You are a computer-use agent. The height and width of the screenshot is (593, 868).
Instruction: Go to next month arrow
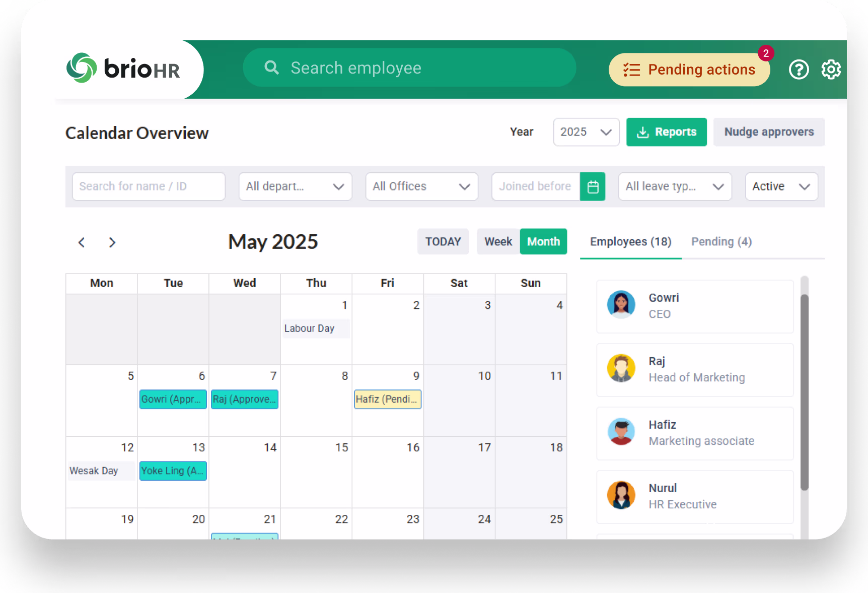coord(112,242)
